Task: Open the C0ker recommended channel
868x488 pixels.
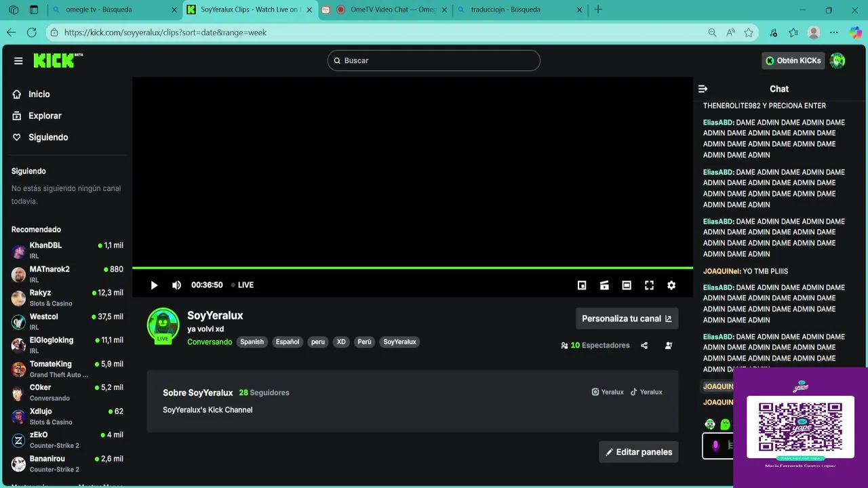Action: click(66, 392)
